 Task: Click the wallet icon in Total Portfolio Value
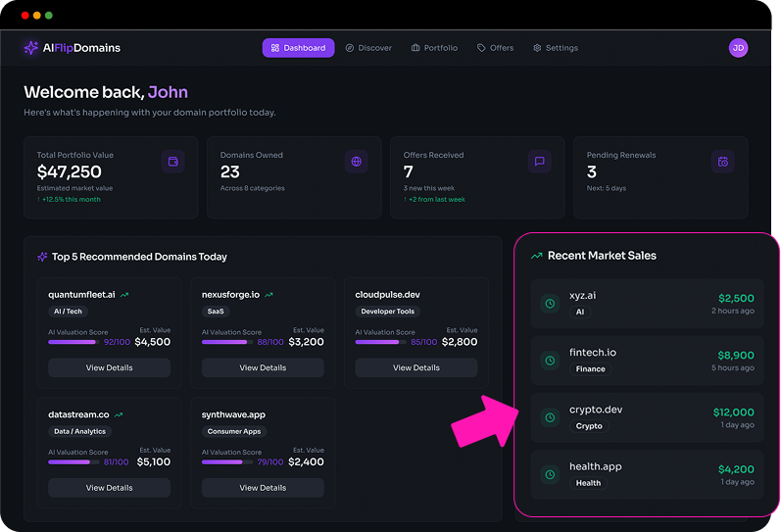tap(172, 162)
